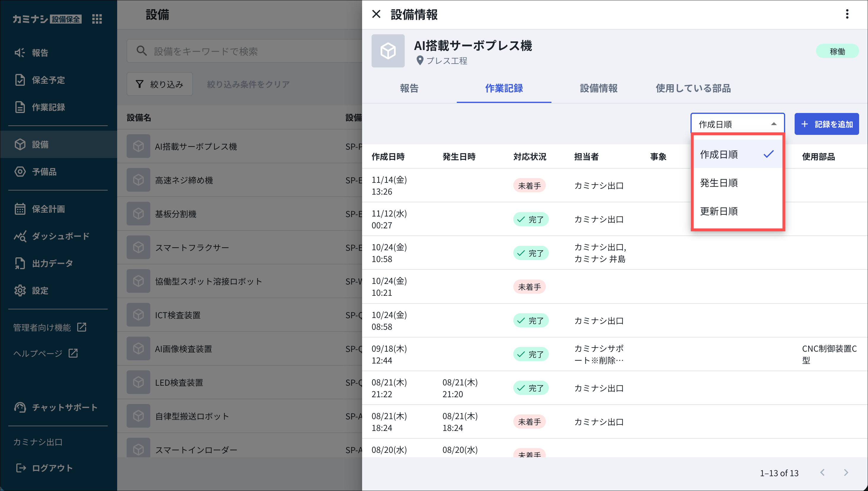This screenshot has height=491, width=868.
Task: Open チャットサポート headset icon
Action: coord(20,407)
